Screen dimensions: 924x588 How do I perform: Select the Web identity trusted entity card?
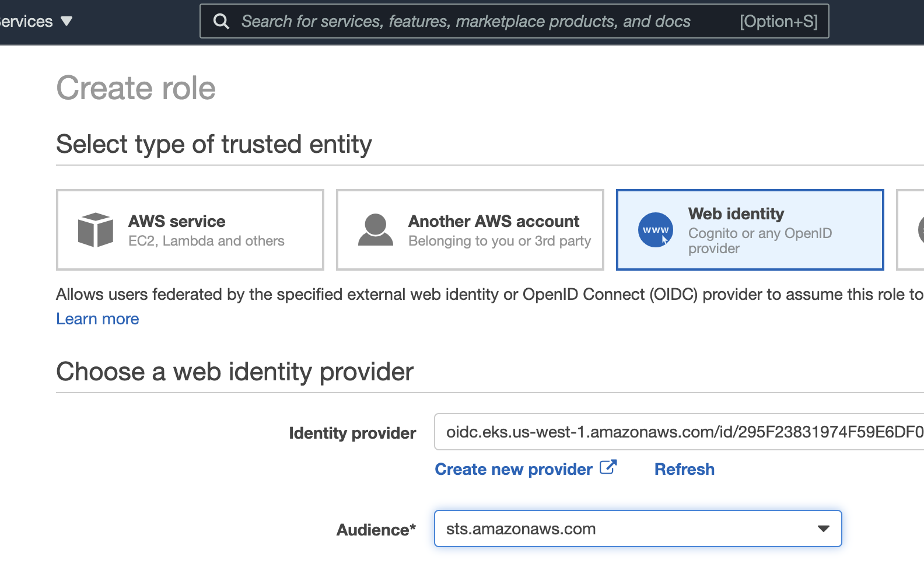point(750,230)
